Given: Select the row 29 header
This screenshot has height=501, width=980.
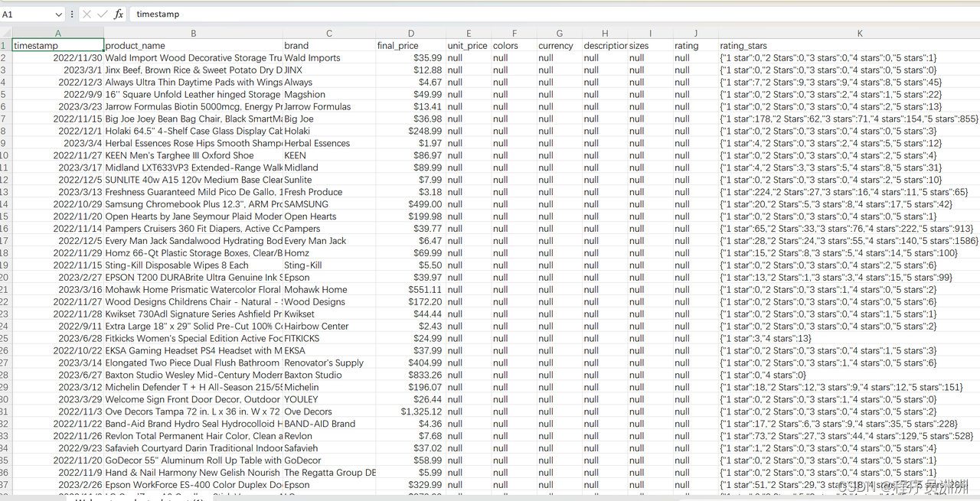Looking at the screenshot, I should [x=6, y=387].
